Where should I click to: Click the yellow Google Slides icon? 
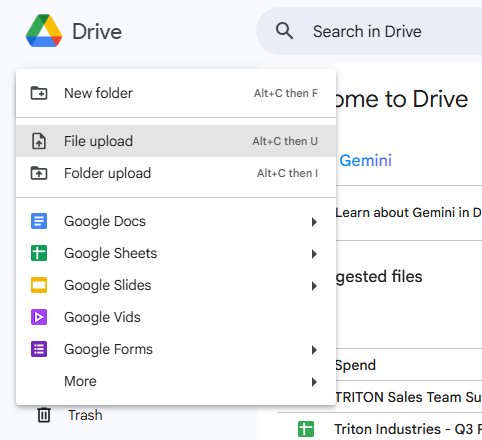39,285
